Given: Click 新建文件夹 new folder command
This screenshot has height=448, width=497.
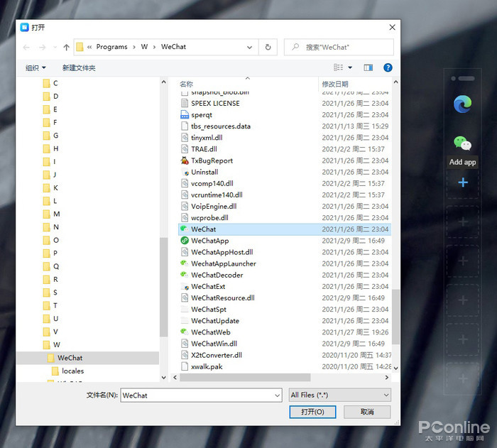Looking at the screenshot, I should pyautogui.click(x=79, y=67).
